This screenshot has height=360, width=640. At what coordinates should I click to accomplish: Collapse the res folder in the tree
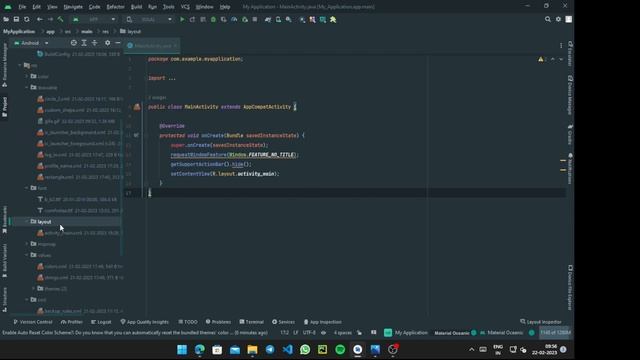click(x=20, y=65)
